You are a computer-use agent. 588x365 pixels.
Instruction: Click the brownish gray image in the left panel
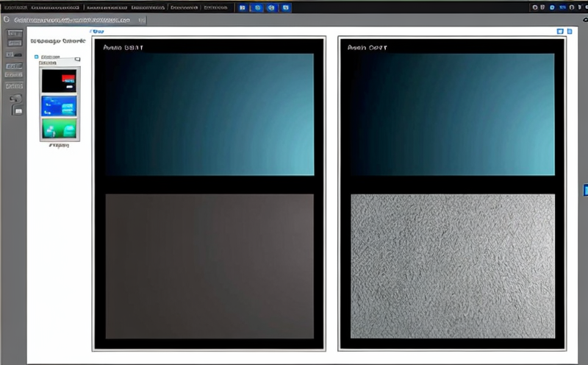click(x=209, y=266)
